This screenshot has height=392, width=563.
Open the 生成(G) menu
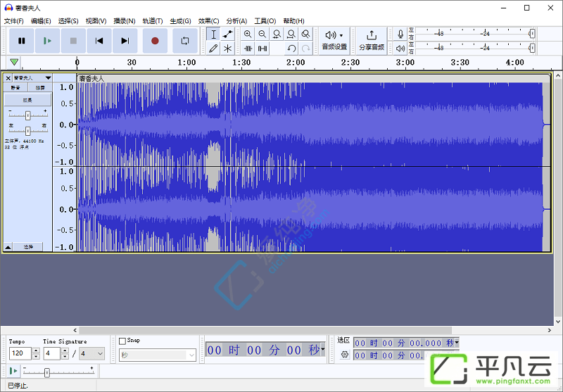click(181, 21)
